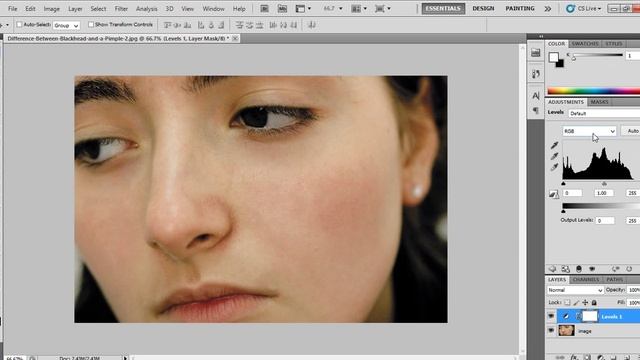This screenshot has height=360, width=640.
Task: Open the Character panel icon in dock
Action: click(536, 96)
